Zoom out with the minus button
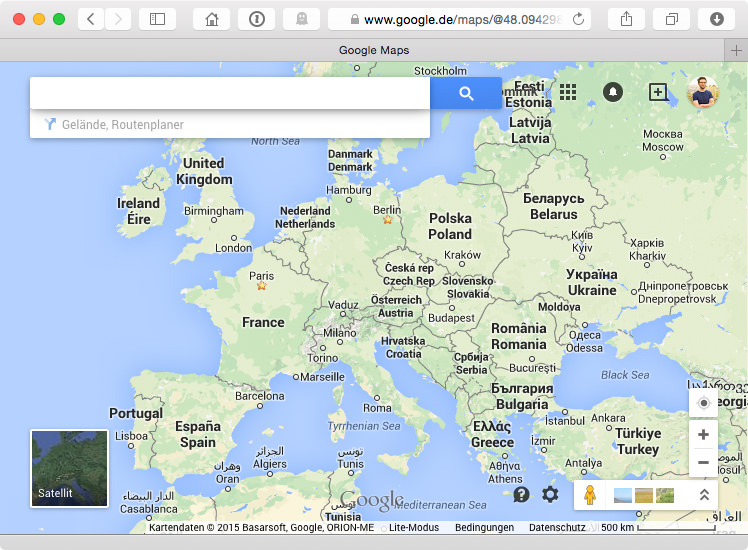748x550 pixels. [703, 462]
